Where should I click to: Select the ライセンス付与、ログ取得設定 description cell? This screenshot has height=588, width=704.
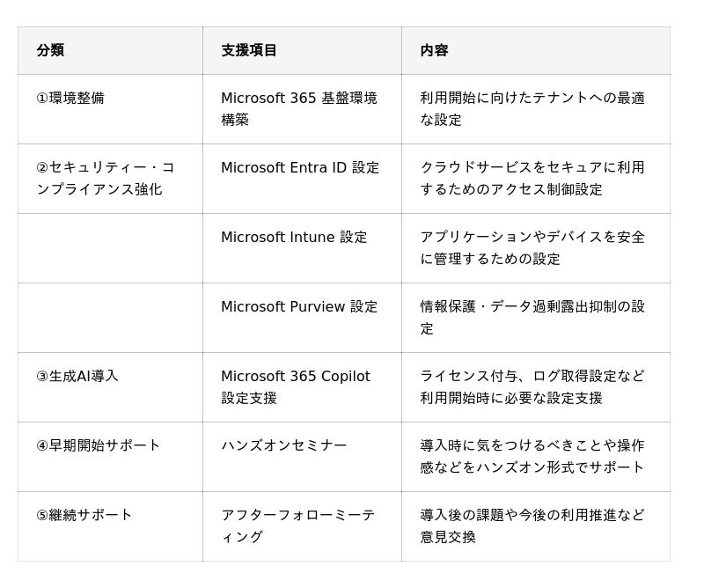[x=532, y=386]
